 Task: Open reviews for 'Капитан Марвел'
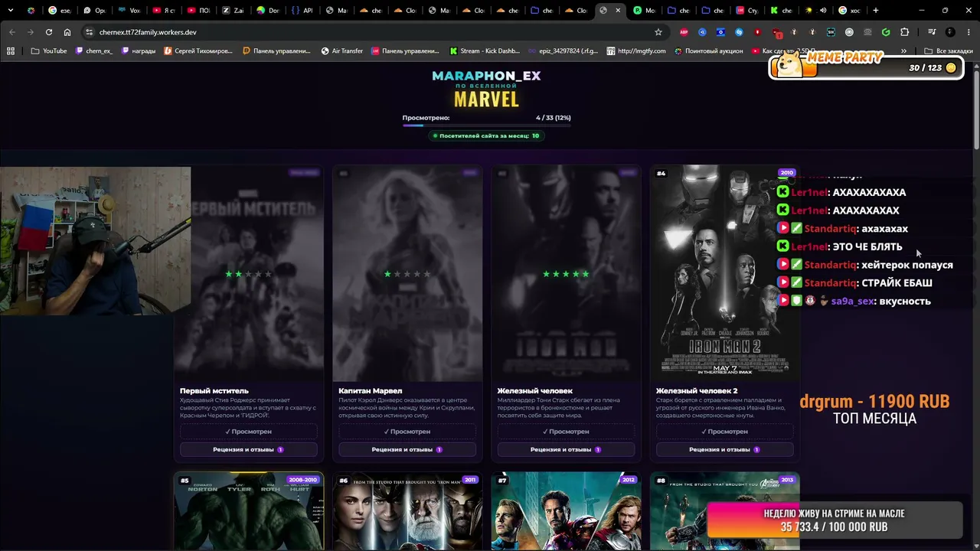(x=407, y=450)
